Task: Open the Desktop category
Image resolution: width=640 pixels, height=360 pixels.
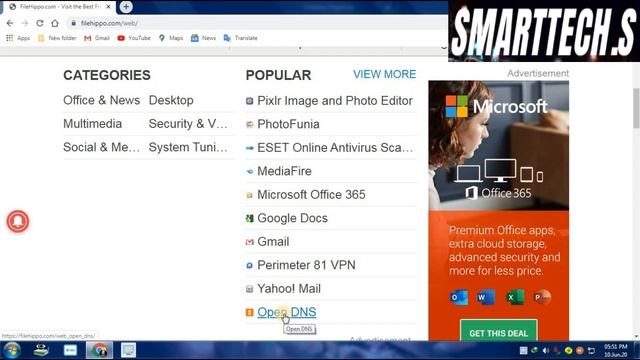Action: coord(171,100)
